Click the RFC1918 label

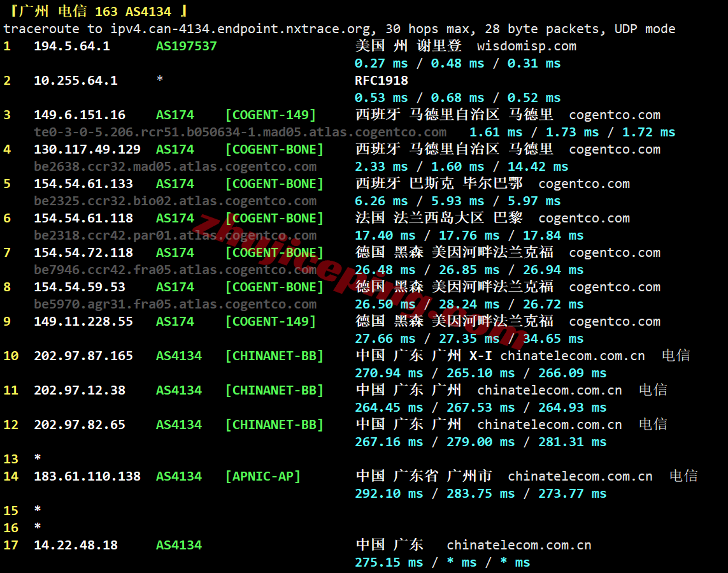coord(381,80)
